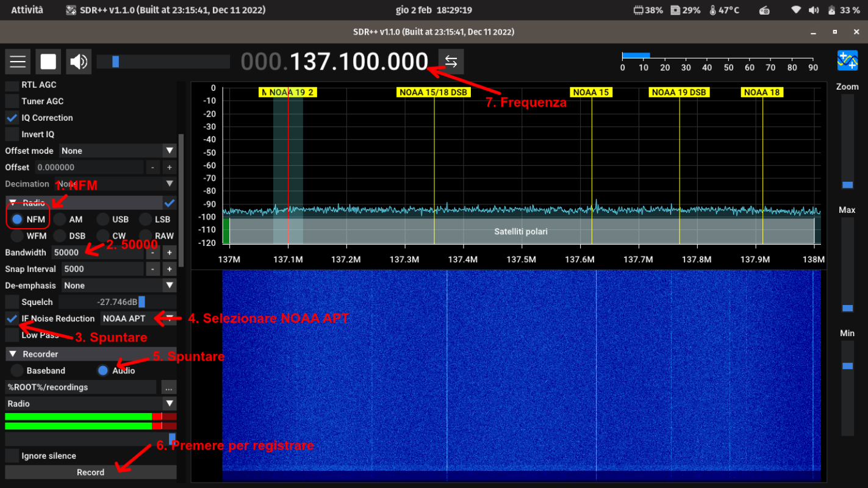The height and width of the screenshot is (488, 868).
Task: Toggle the IF Noise Reduction checkbox
Action: [12, 318]
